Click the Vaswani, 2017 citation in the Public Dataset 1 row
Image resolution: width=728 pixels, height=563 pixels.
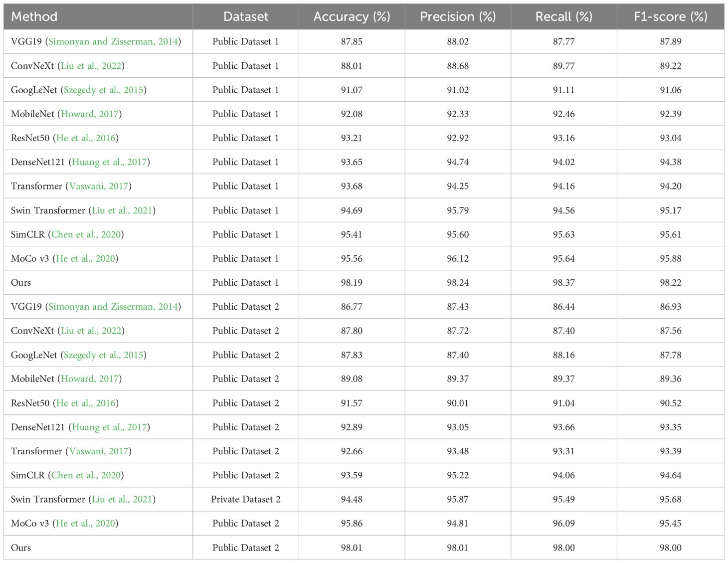98,187
